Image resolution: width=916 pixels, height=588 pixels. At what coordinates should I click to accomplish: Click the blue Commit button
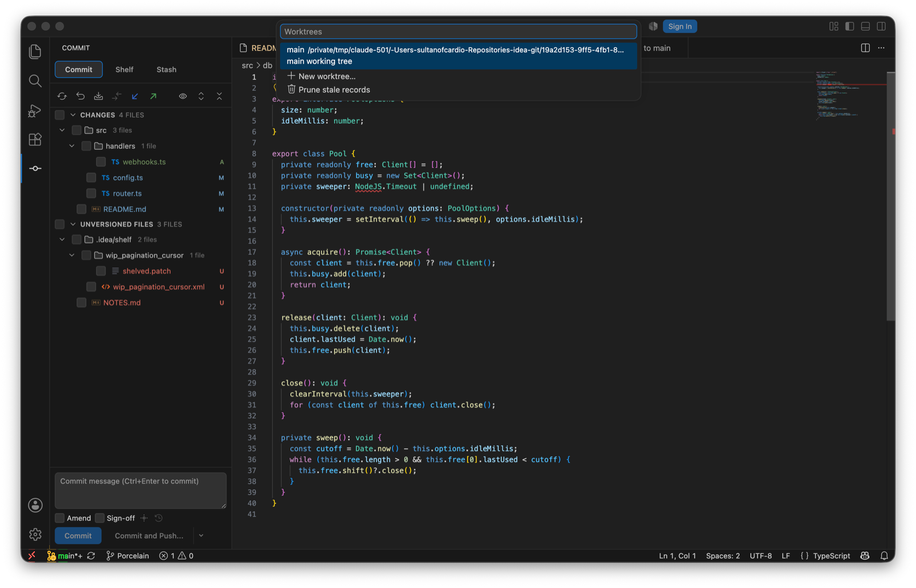pyautogui.click(x=78, y=536)
